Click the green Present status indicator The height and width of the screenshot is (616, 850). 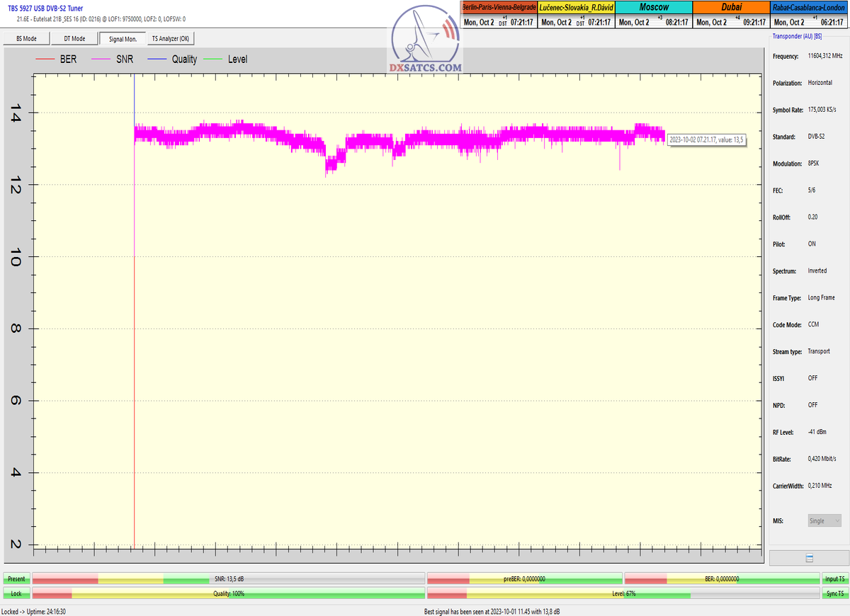[16, 578]
